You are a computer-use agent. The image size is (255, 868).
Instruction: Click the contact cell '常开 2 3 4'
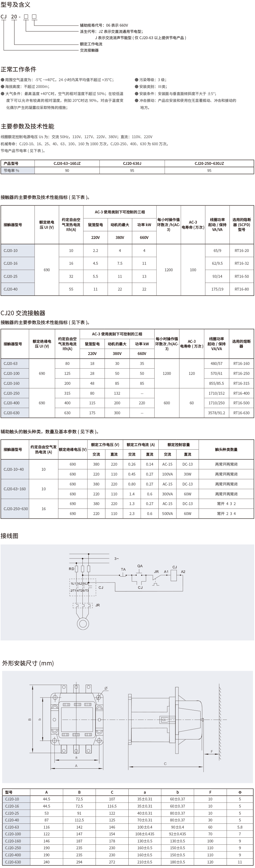pos(226,514)
